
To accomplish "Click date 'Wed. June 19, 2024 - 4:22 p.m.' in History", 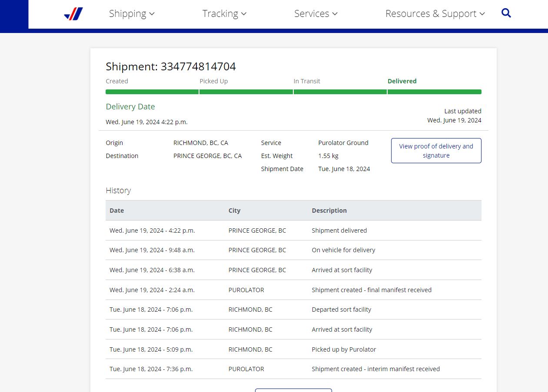I will click(152, 231).
